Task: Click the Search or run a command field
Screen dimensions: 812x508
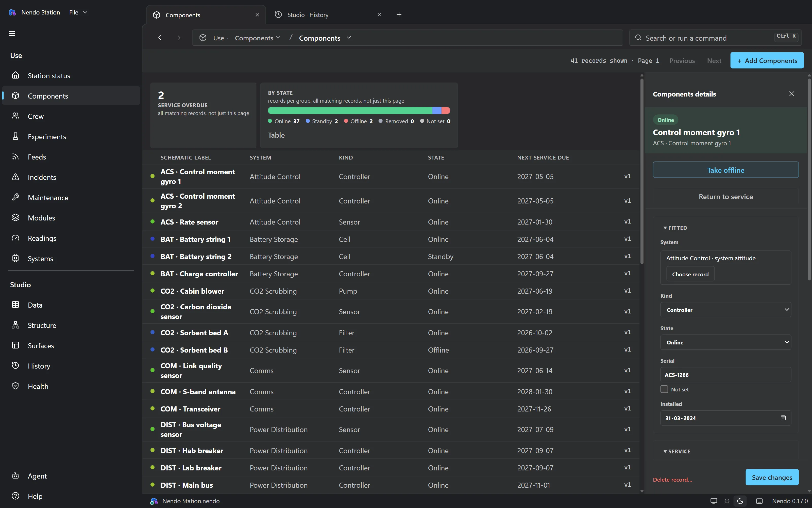Action: coord(715,38)
